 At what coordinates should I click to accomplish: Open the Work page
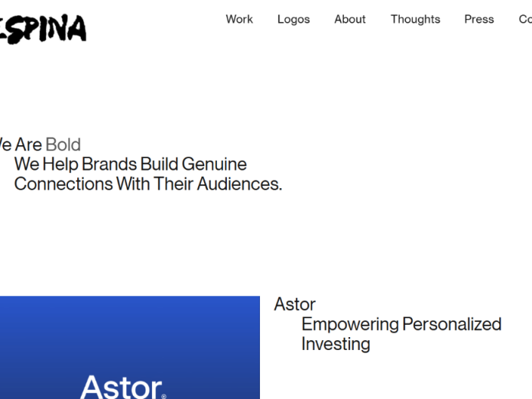click(239, 19)
